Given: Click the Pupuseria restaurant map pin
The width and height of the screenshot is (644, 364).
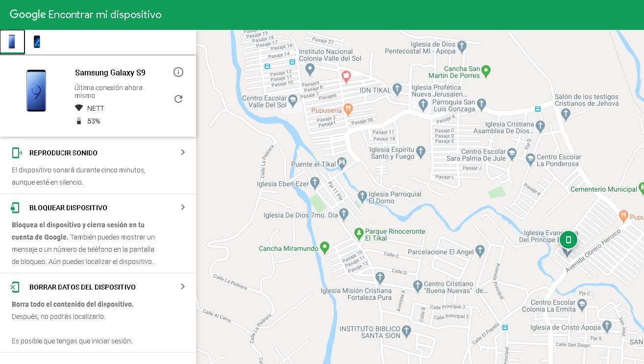Looking at the screenshot, I should click(348, 109).
